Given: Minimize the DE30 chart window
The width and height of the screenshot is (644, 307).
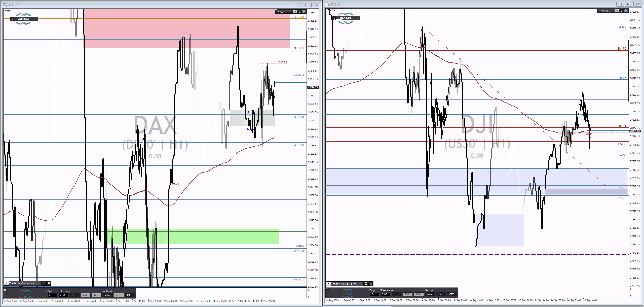Looking at the screenshot, I should tap(298, 5).
